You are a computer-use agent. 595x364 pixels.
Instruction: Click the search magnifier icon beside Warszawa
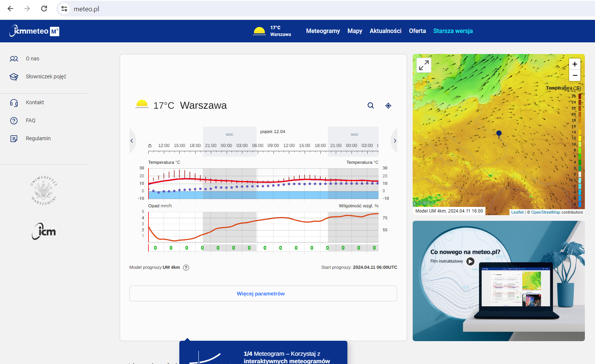[x=371, y=106]
